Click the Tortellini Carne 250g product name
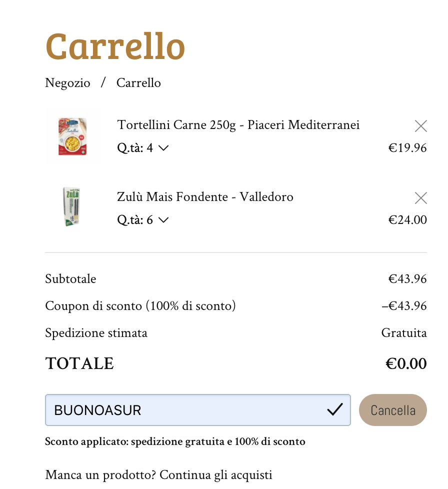Viewport: 448px width, 489px height. click(238, 125)
